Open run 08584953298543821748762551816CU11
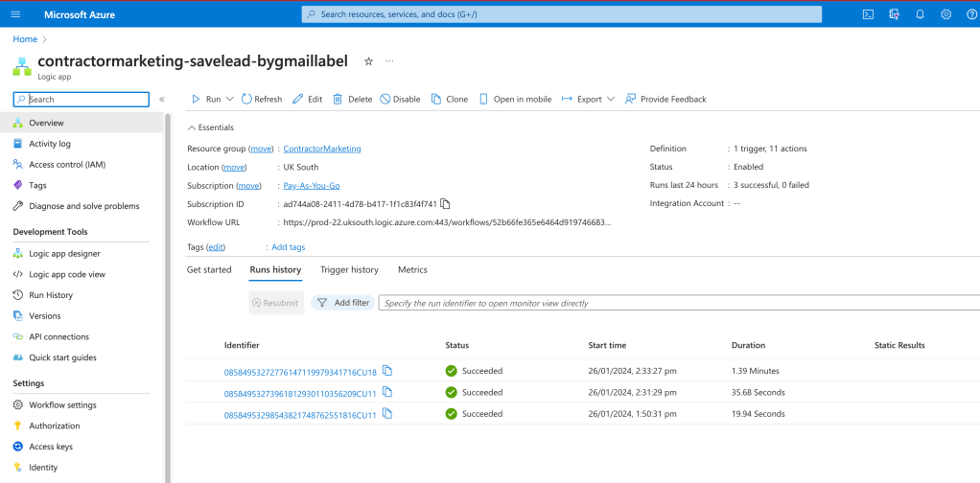980x483 pixels. tap(300, 414)
